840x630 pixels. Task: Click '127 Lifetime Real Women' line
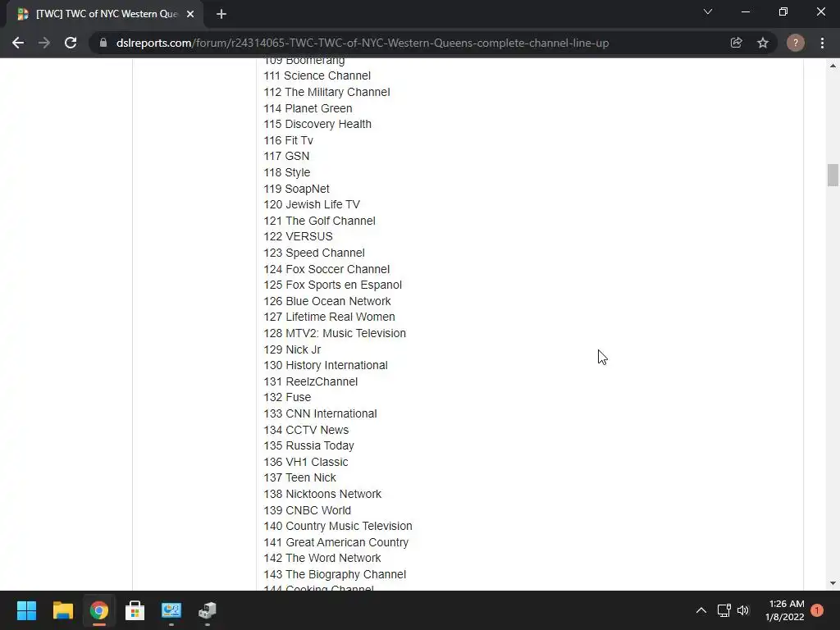click(330, 317)
